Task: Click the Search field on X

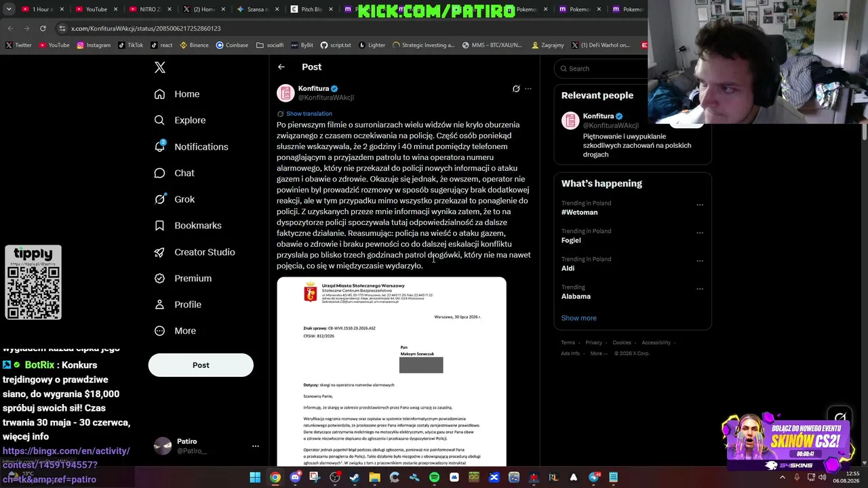Action: coord(601,68)
